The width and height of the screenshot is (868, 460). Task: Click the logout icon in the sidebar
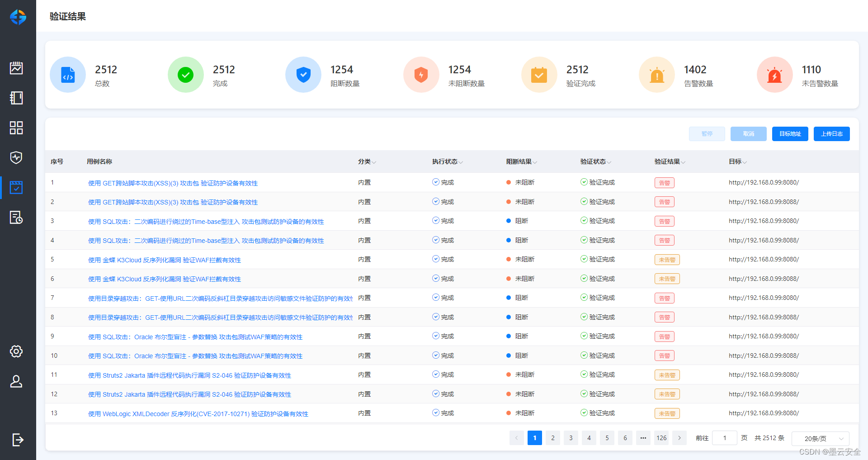(x=17, y=440)
